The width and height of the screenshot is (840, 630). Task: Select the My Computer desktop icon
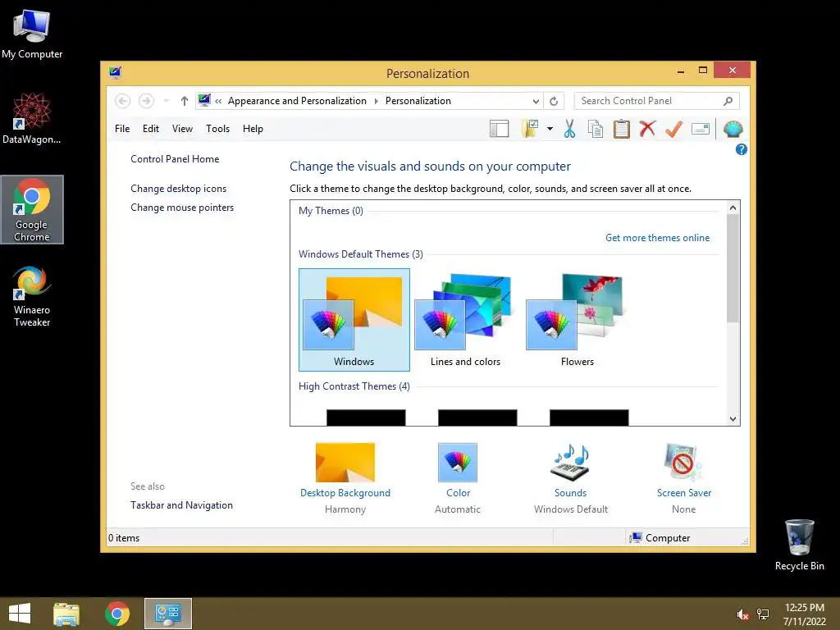click(32, 34)
